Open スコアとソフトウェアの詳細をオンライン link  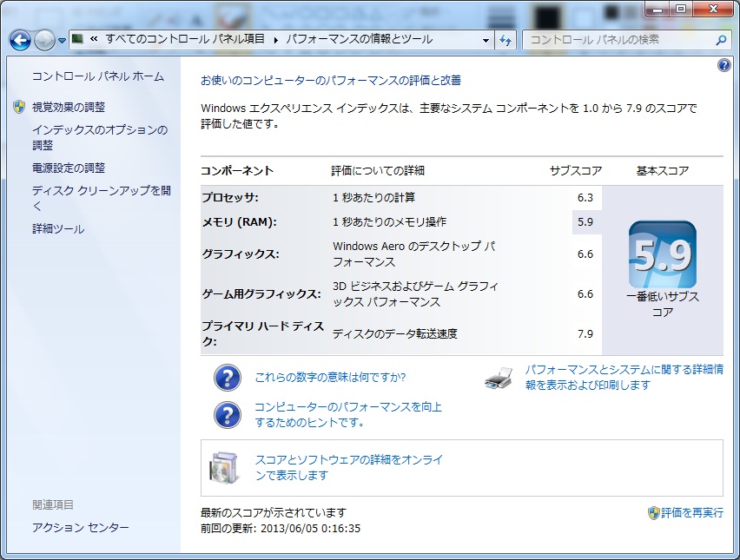tap(349, 467)
